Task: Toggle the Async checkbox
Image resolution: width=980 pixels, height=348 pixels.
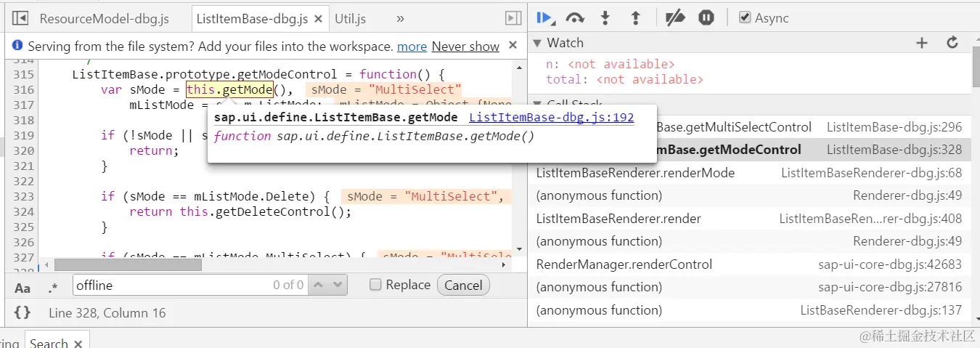Action: coord(745,17)
